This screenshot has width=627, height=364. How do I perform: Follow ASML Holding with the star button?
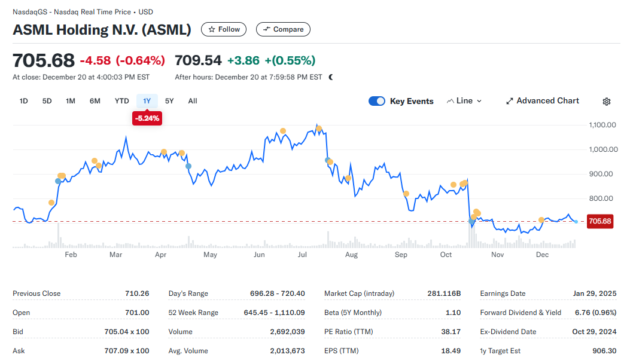(224, 29)
